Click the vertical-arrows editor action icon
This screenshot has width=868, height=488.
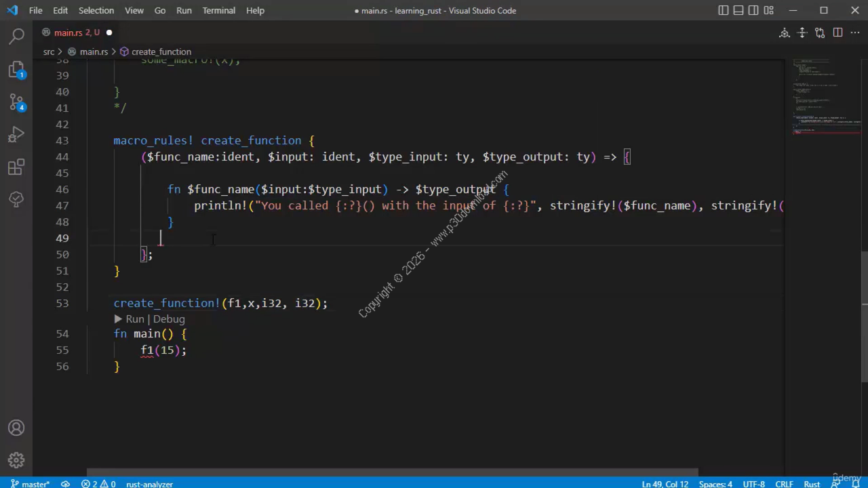click(x=802, y=33)
